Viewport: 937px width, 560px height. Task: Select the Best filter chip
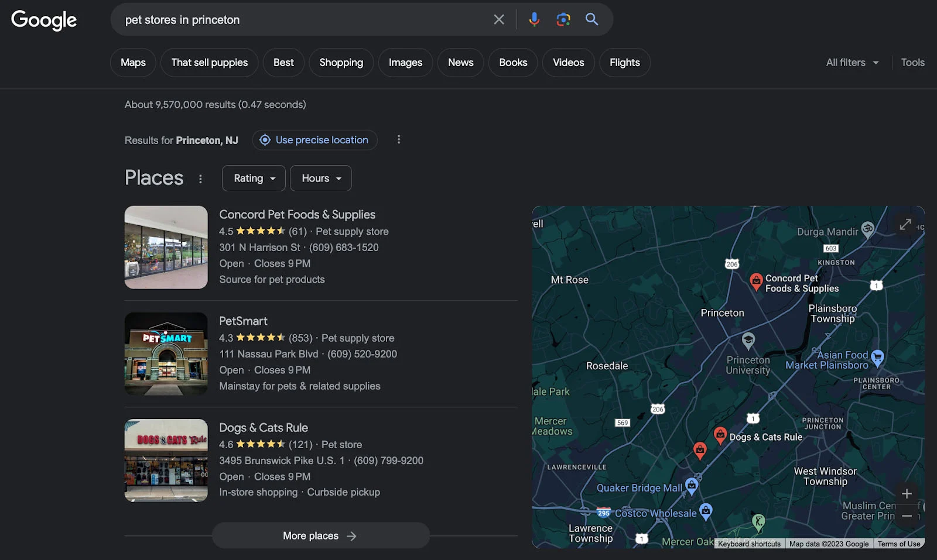(x=283, y=62)
